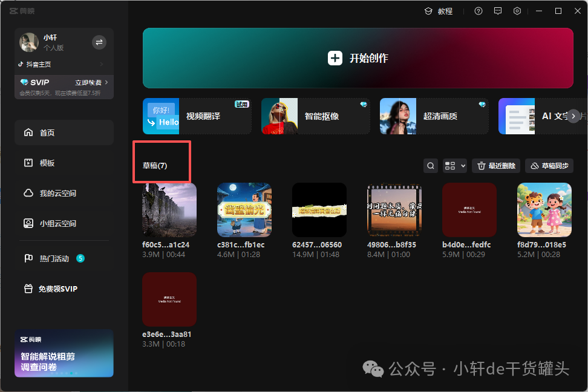Open the settings gear icon
588x392 pixels.
517,11
